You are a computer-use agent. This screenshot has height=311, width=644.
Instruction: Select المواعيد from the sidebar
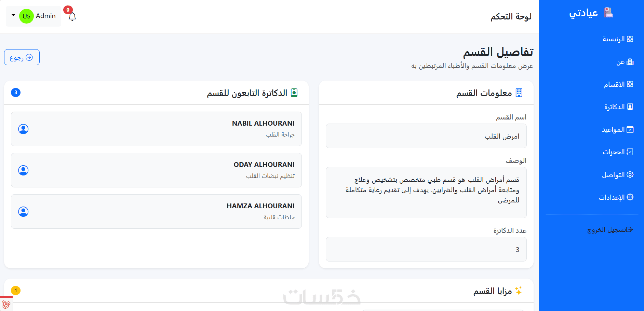point(618,130)
